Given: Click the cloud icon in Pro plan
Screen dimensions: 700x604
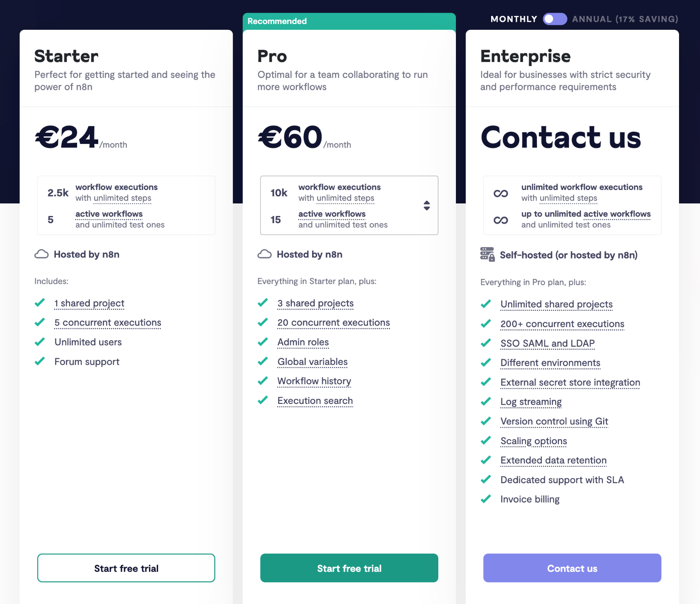Looking at the screenshot, I should tap(264, 254).
